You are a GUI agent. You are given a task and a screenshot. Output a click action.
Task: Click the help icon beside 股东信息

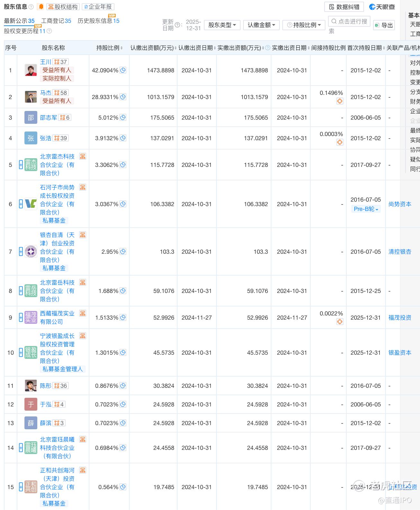coord(31,7)
